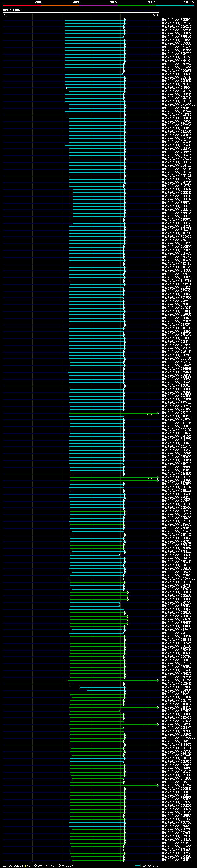197x868 pixels.
Task: Open hit UniRef100_Q0H636
Action: point(177,74)
